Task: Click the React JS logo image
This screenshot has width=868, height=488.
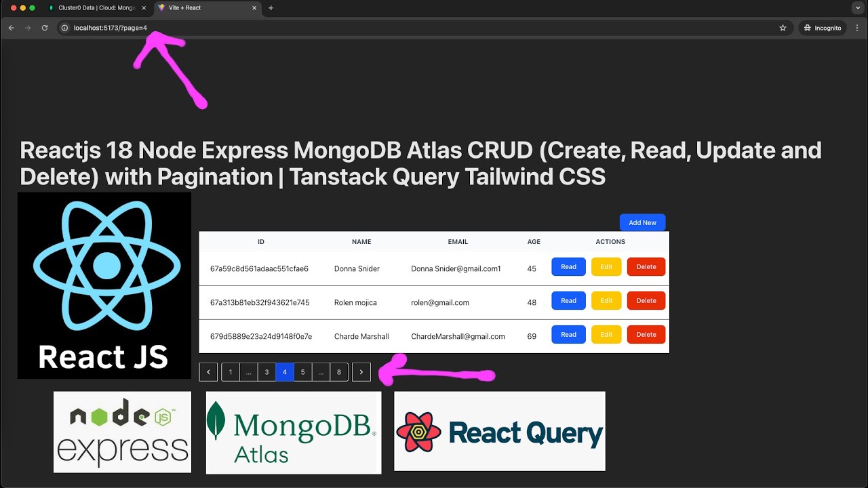Action: 104,285
